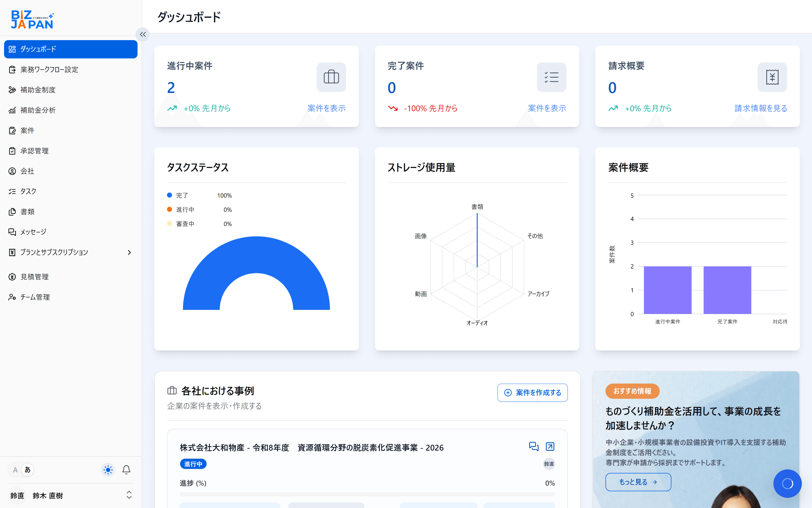Click briefcase icon in 進行中案件 card
The height and width of the screenshot is (508, 812).
[331, 77]
